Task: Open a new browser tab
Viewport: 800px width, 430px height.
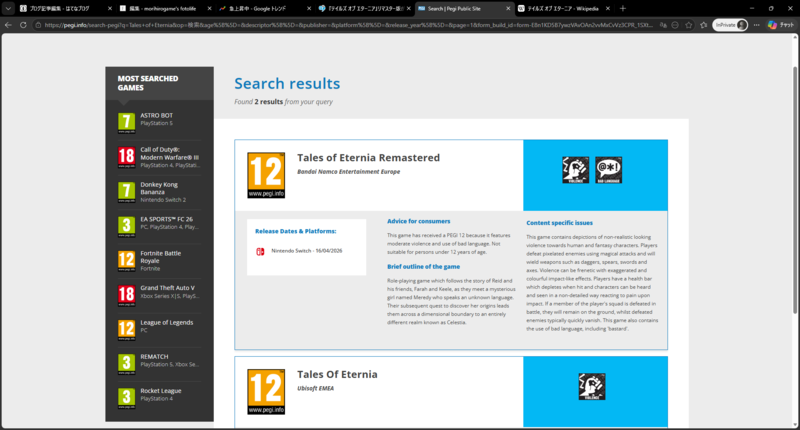Action: (622, 9)
